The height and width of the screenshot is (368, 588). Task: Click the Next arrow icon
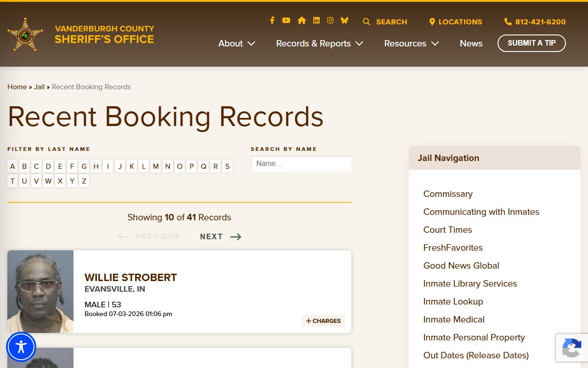tap(236, 237)
